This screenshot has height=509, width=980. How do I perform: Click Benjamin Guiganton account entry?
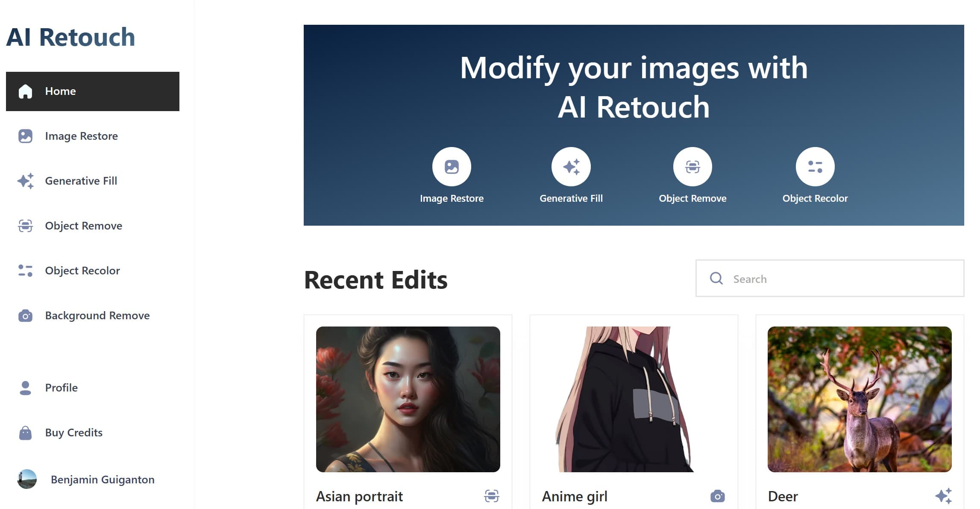tap(103, 480)
